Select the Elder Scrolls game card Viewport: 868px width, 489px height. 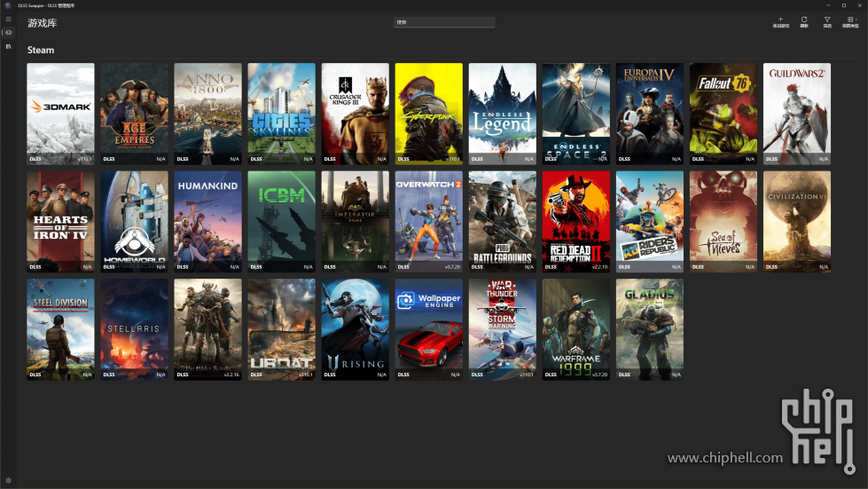point(207,329)
